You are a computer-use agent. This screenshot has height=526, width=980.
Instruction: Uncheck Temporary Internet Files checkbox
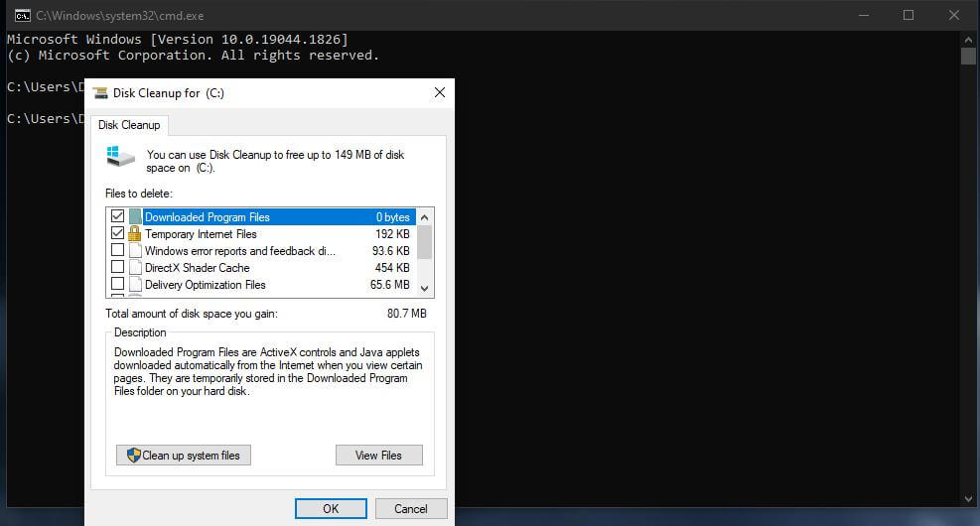coord(117,233)
